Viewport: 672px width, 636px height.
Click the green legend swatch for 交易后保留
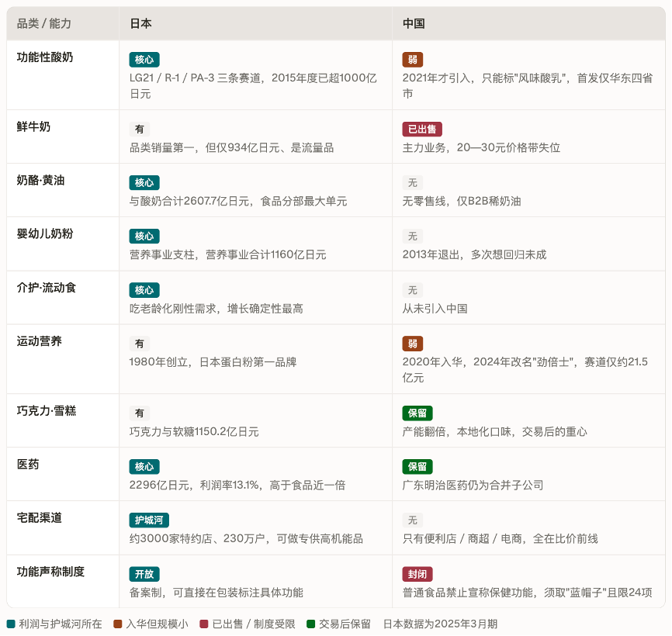311,624
